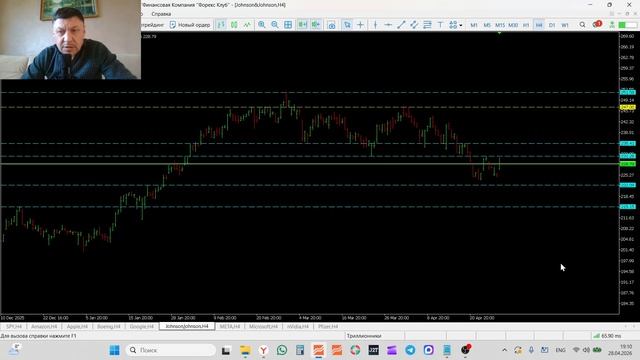Viewport: 640px width, 360px height.
Task: Click the yellow 247 price label
Action: point(627,107)
